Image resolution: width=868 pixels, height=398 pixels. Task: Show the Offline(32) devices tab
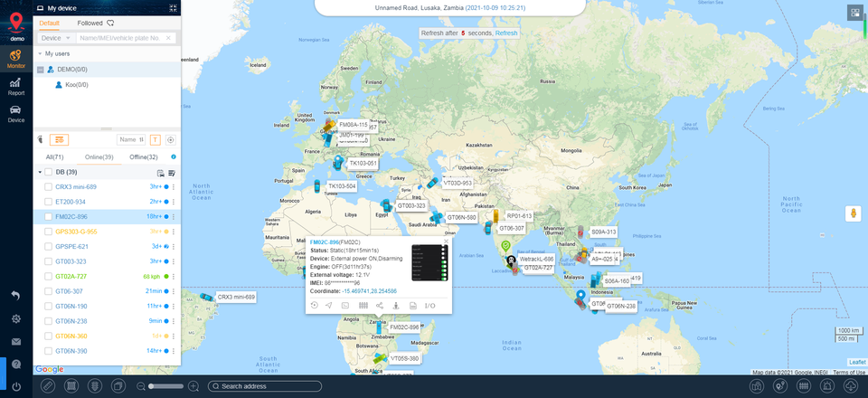pyautogui.click(x=144, y=157)
